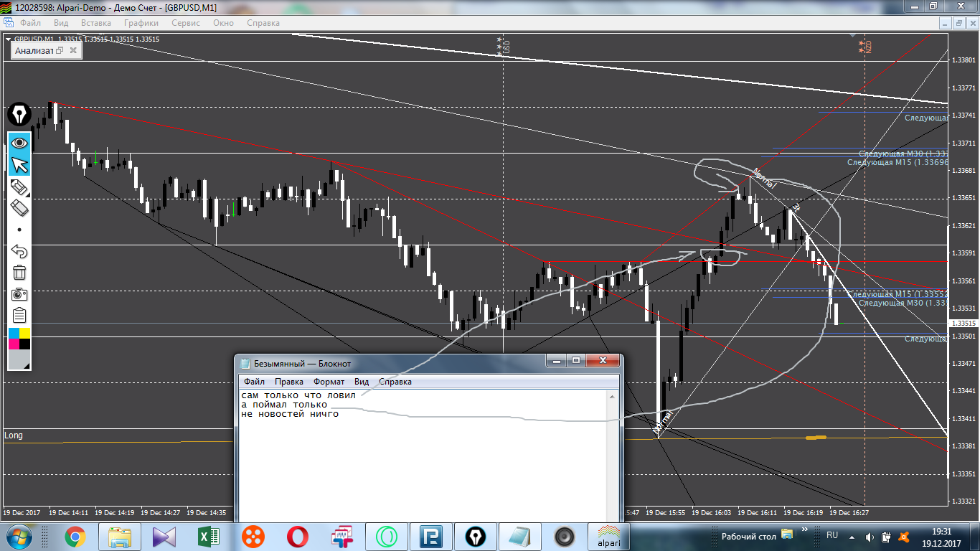Toggle ink visibility with the eye icon
The image size is (980, 551).
click(19, 143)
